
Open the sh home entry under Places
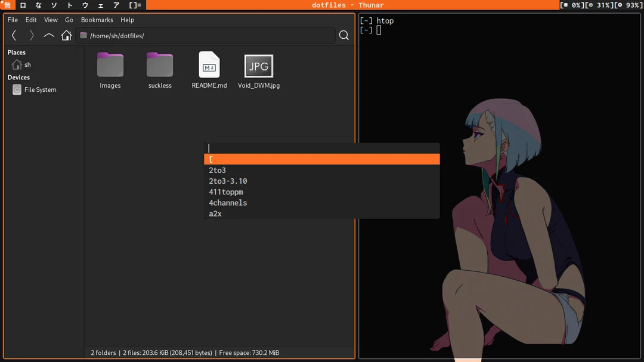24,64
